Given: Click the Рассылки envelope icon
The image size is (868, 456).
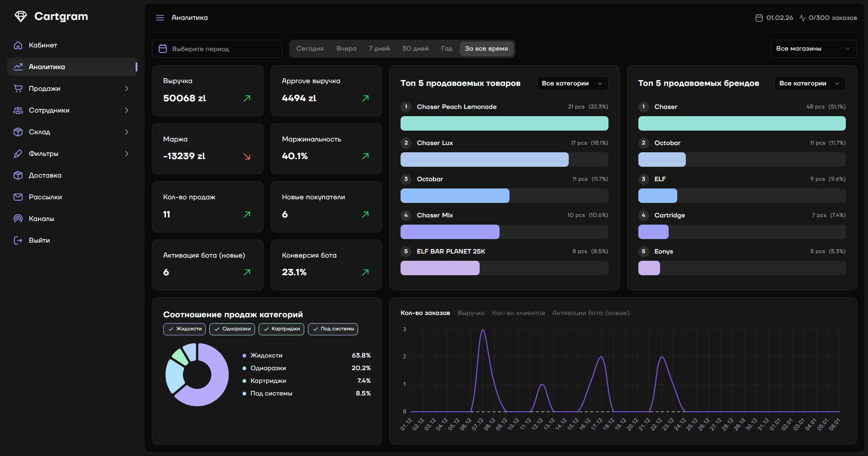Looking at the screenshot, I should pyautogui.click(x=18, y=197).
